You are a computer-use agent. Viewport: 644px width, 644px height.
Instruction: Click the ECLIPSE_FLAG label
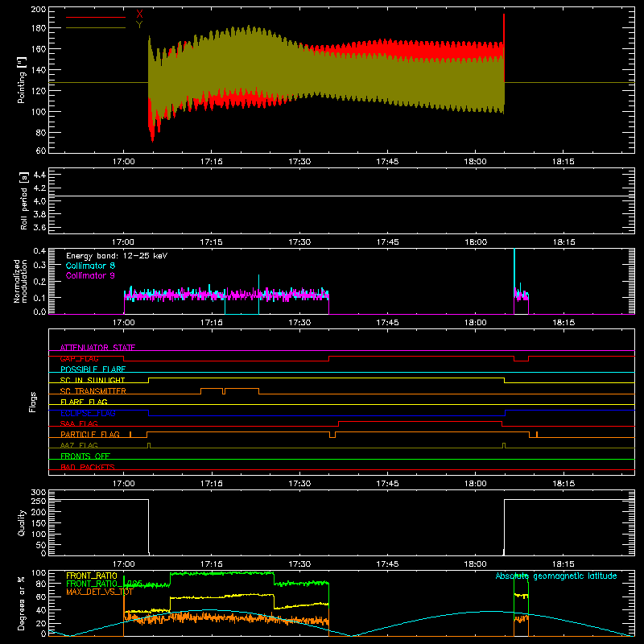[x=88, y=413]
